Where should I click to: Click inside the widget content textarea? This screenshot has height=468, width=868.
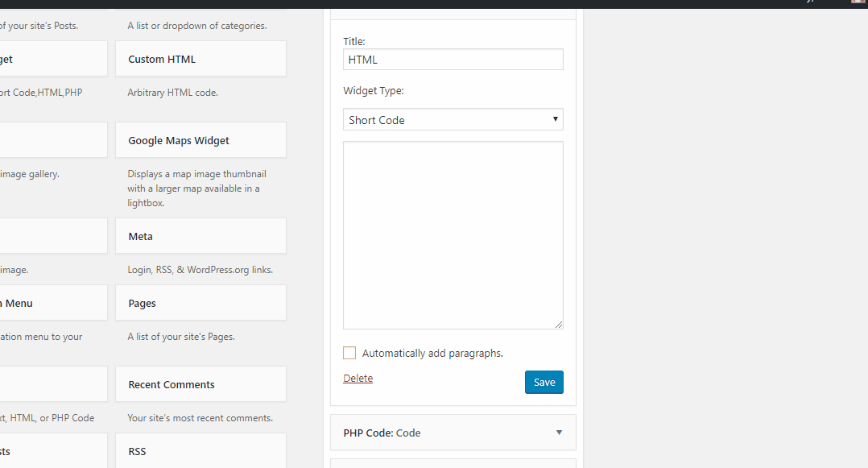[x=453, y=235]
